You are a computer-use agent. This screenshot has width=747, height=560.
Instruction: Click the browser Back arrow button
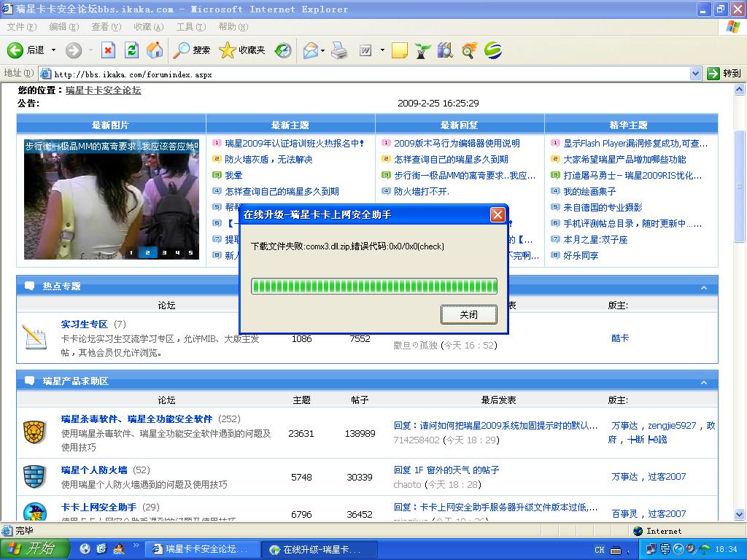16,50
